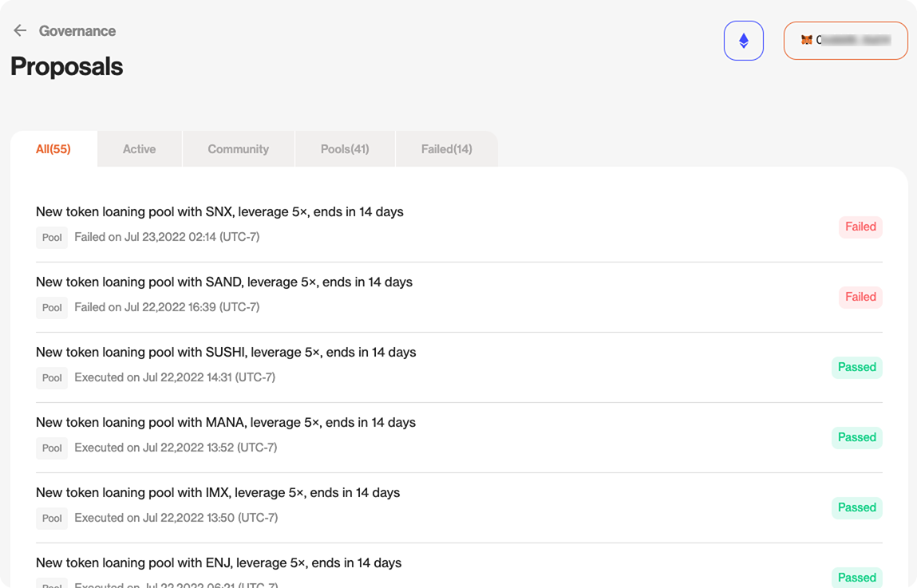
Task: Open the Ethereum network selector
Action: point(743,41)
